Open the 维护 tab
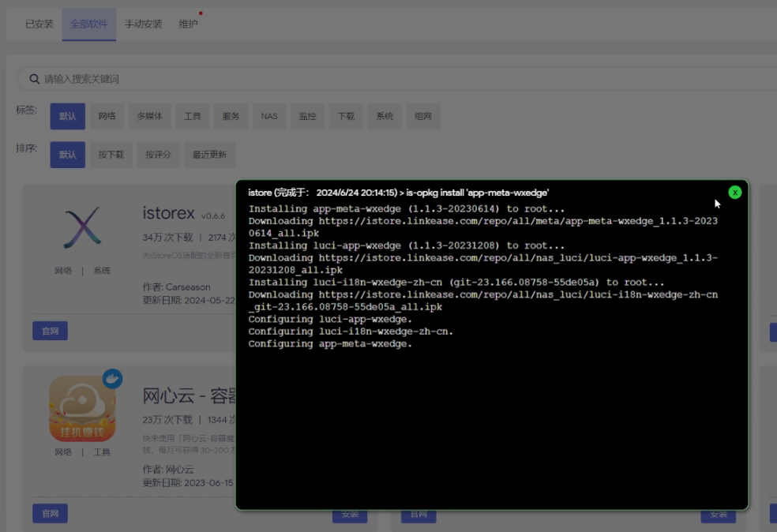 click(188, 24)
